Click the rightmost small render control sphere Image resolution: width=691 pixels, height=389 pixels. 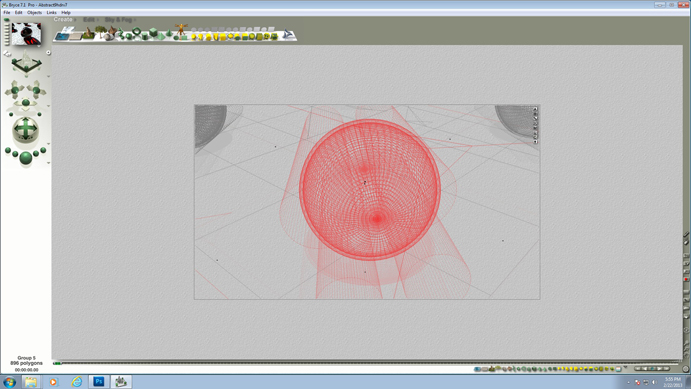pos(43,150)
